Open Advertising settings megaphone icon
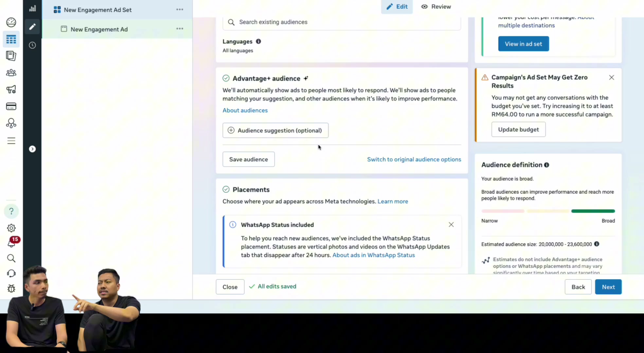Screen dimensions: 644x353 [x=11, y=89]
